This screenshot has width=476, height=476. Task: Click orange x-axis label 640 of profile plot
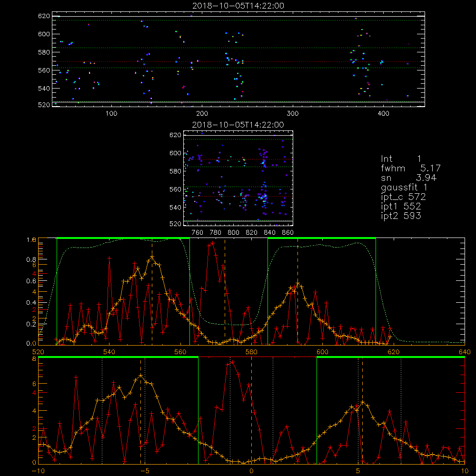click(465, 352)
